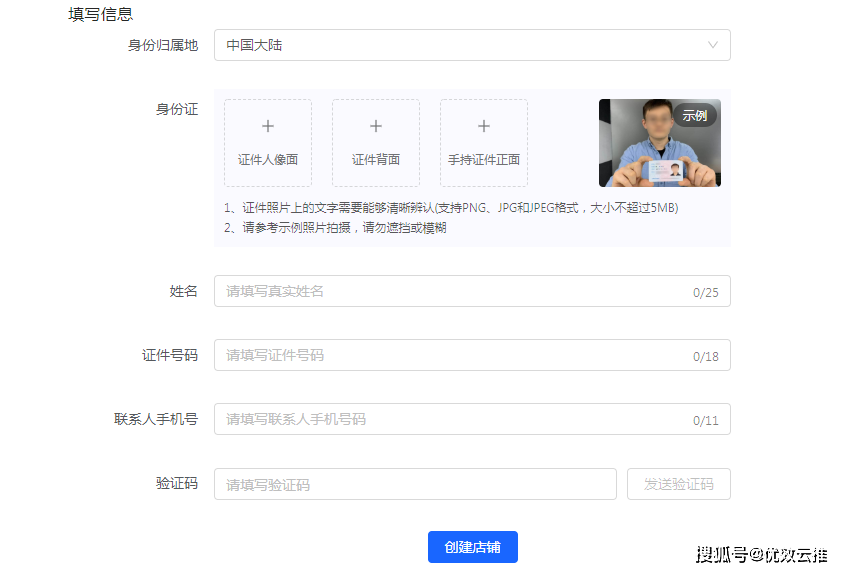Image resolution: width=844 pixels, height=572 pixels.
Task: Expand the 身份归属地 dropdown chevron arrow
Action: [x=713, y=45]
